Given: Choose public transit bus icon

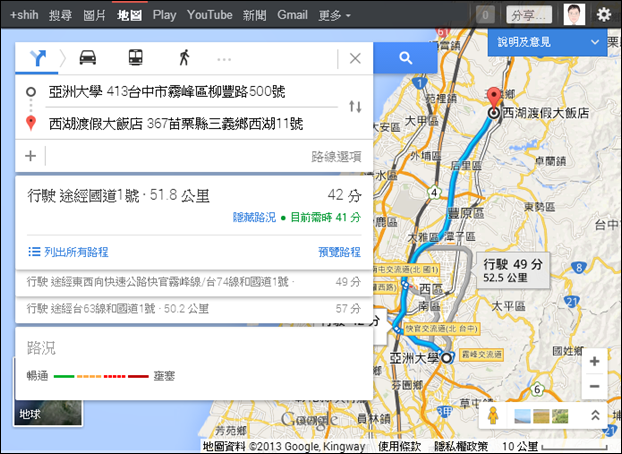Looking at the screenshot, I should click(136, 58).
